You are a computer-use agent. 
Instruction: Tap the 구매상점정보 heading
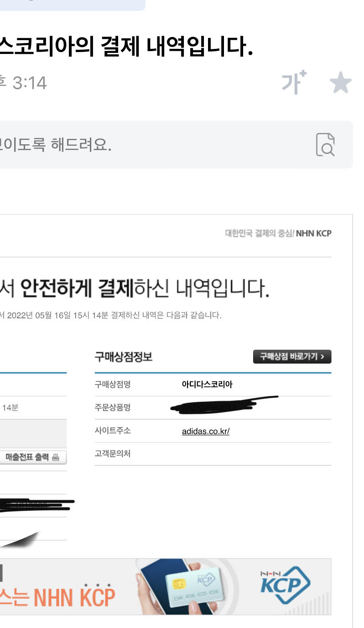[123, 357]
